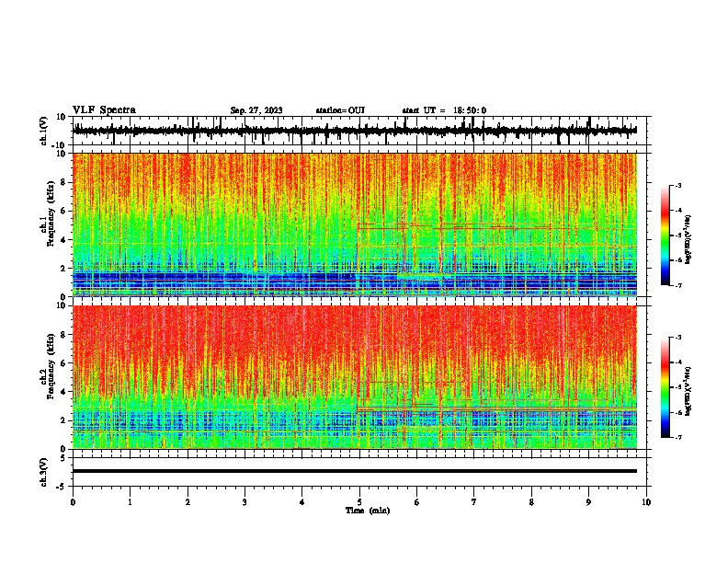This screenshot has height=563, width=728.
Task: Click the date 'Sep. 27, 2023'
Action: 256,110
